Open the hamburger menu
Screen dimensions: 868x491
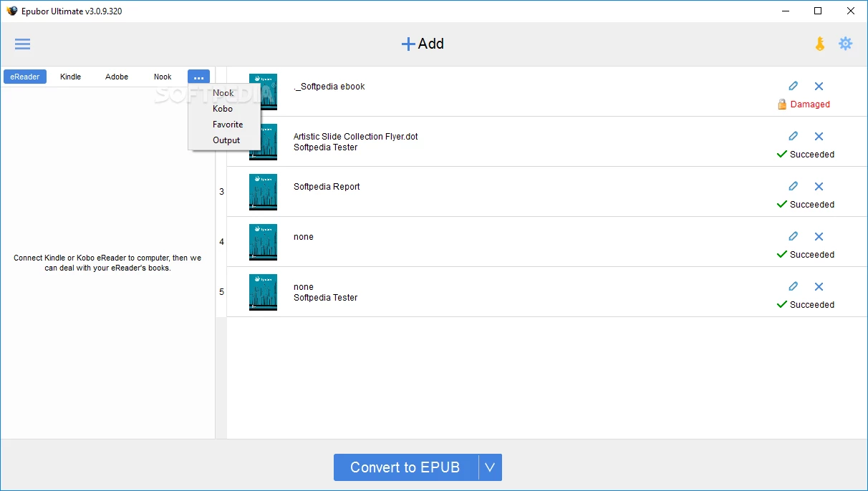23,44
